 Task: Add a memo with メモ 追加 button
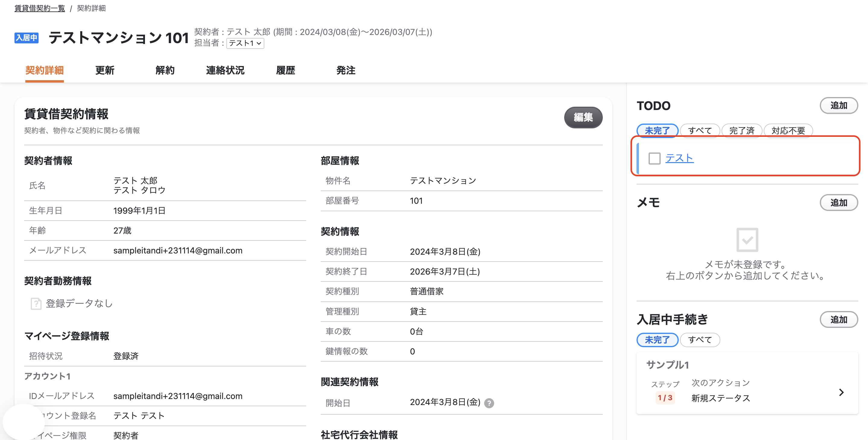tap(838, 203)
